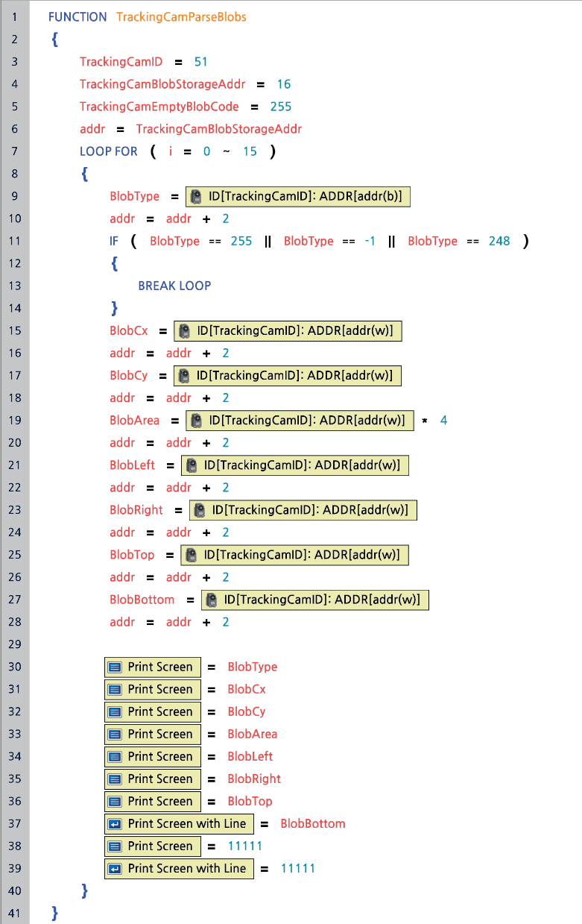This screenshot has height=924, width=582.
Task: Click the LOOP FOR keyword
Action: pyautogui.click(x=109, y=151)
